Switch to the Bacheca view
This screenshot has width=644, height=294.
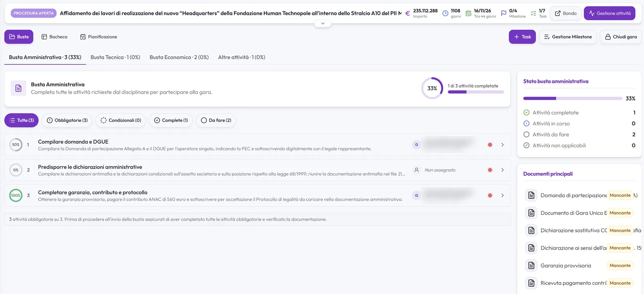(x=54, y=37)
